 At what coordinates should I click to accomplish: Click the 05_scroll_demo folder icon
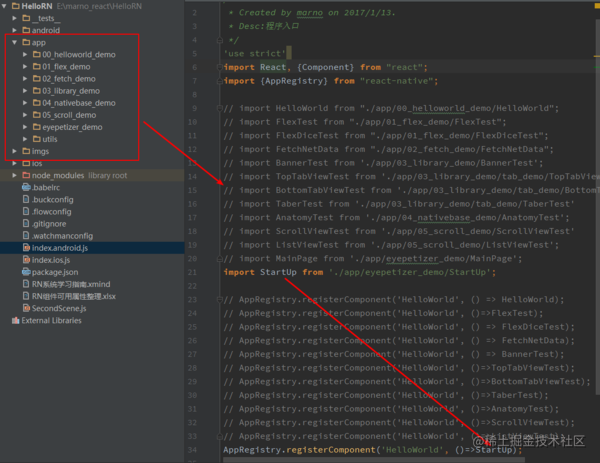pos(37,115)
